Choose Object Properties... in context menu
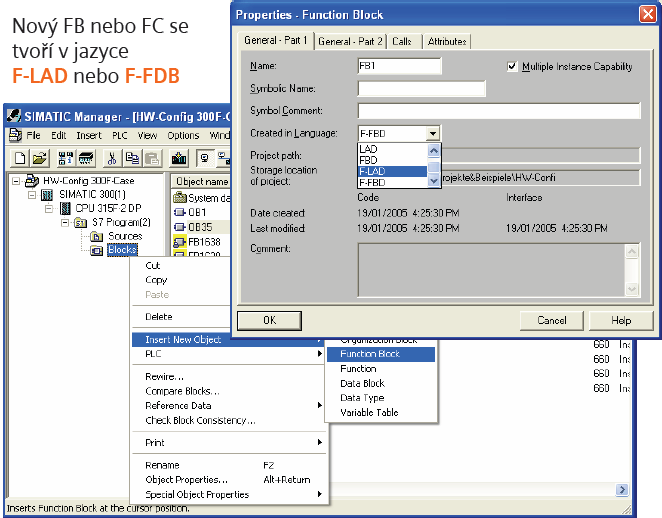662x518 pixels. pos(228,480)
